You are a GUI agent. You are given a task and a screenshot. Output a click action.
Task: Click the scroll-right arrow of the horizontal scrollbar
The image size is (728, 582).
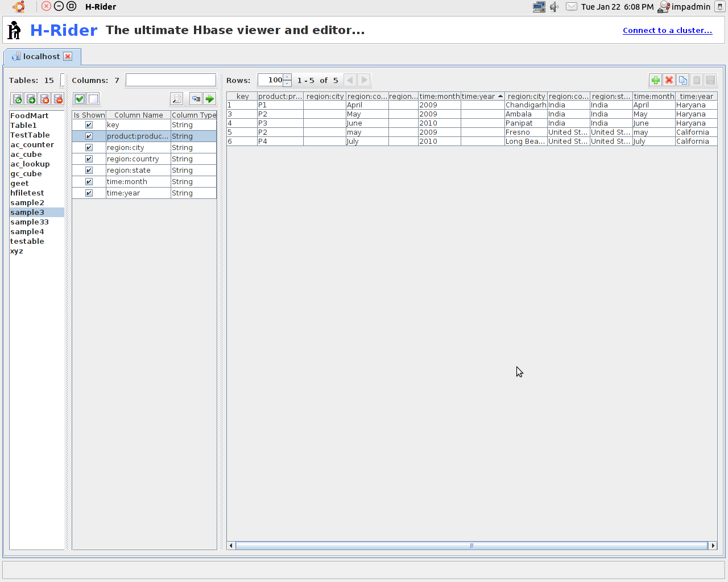[713, 546]
